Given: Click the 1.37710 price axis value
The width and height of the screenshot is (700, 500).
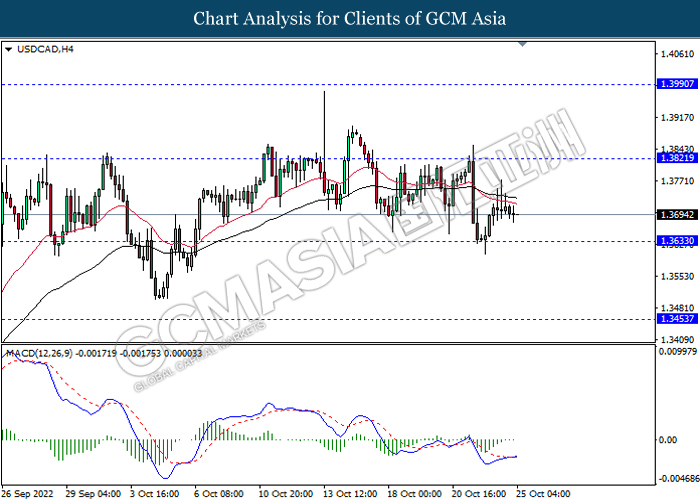Looking at the screenshot, I should [677, 181].
